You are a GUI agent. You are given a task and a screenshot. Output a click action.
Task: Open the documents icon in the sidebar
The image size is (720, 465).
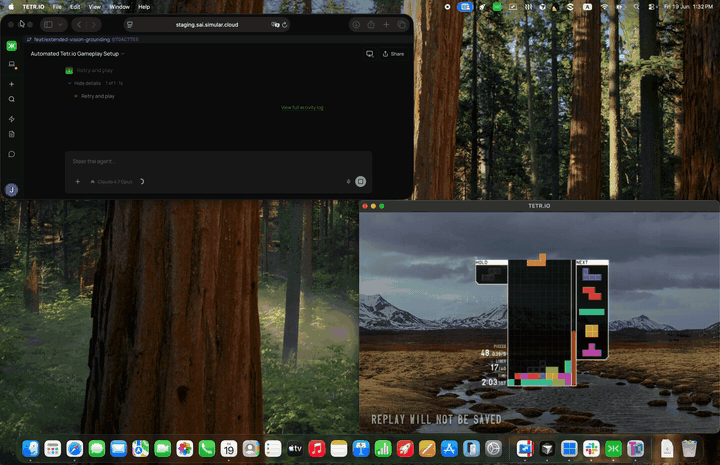pos(12,134)
